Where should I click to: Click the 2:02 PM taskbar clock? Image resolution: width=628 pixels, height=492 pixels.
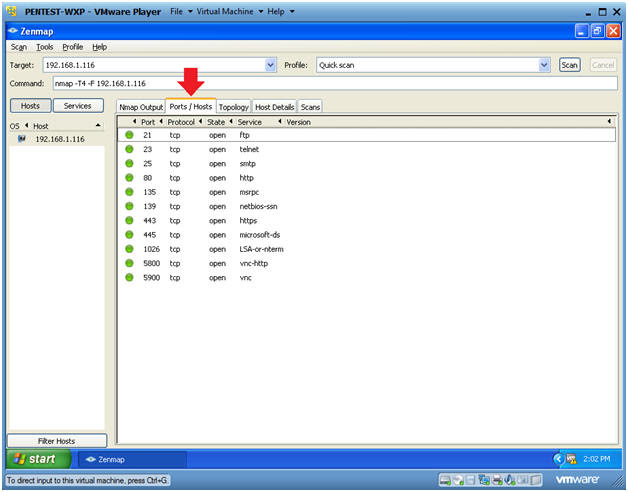pyautogui.click(x=596, y=459)
